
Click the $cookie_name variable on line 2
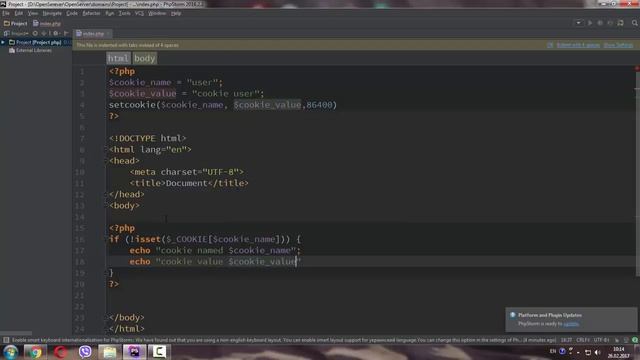point(140,82)
